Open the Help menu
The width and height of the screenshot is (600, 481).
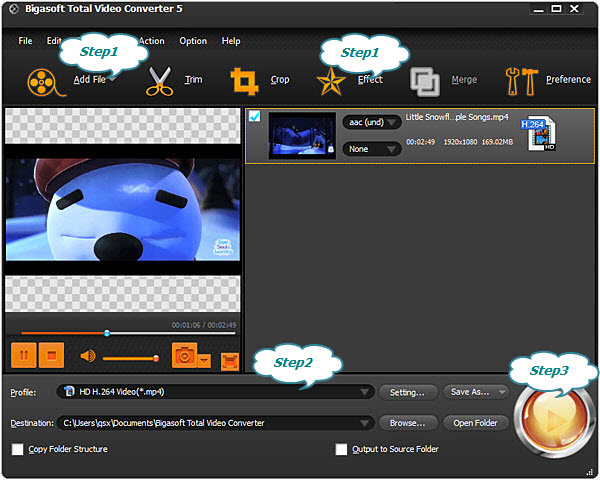pos(231,41)
